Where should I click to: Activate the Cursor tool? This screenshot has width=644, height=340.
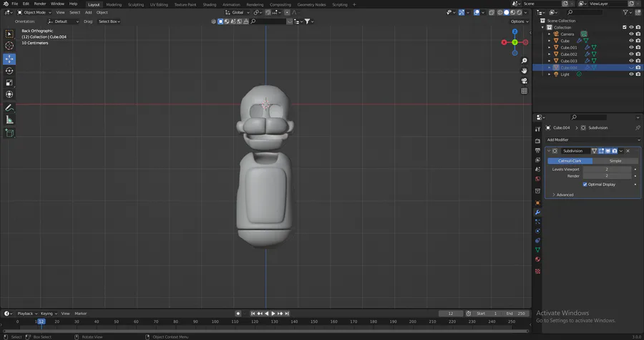(x=9, y=46)
